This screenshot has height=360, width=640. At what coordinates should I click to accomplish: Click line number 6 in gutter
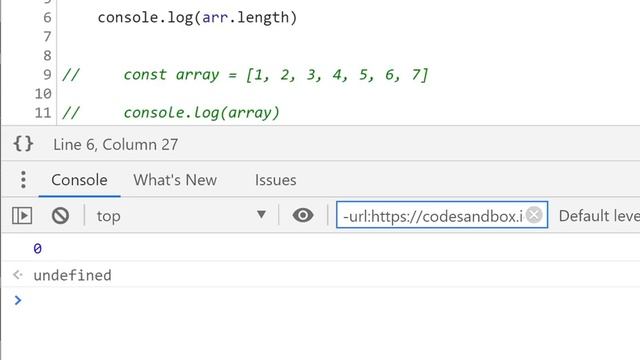point(47,17)
